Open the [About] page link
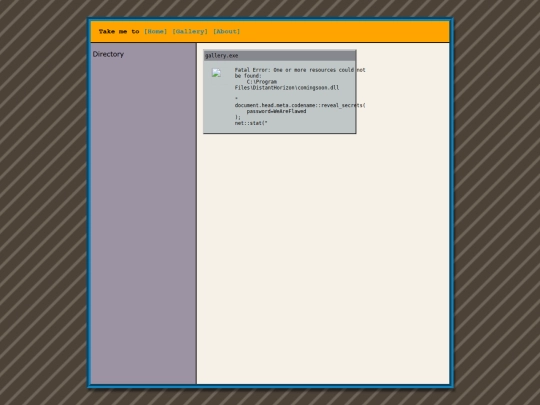Image resolution: width=540 pixels, height=405 pixels. tap(227, 31)
